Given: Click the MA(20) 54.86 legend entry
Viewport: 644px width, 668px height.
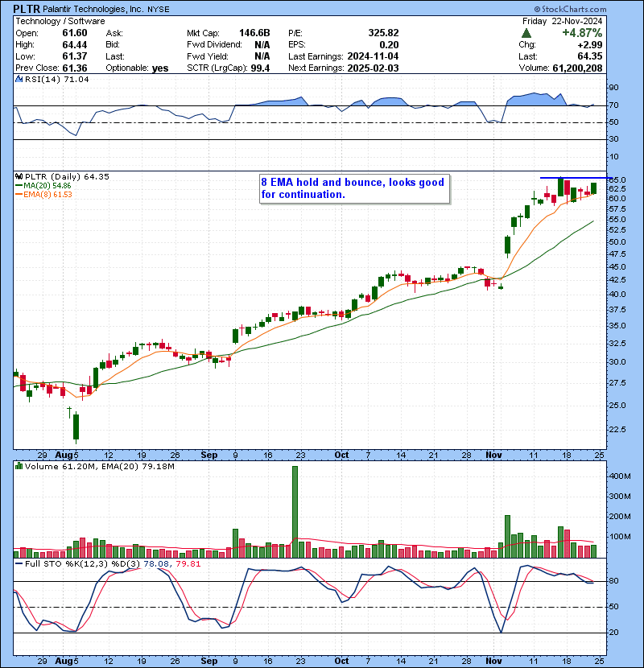Looking at the screenshot, I should [43, 186].
